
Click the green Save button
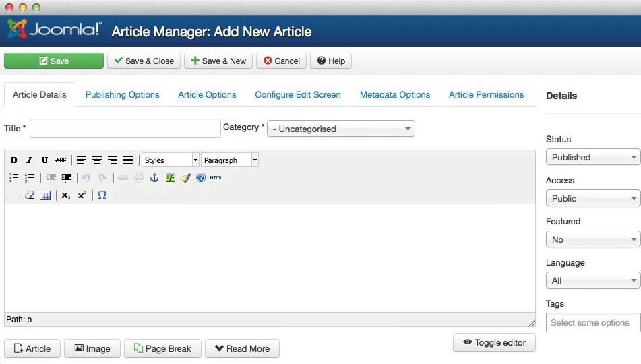pos(54,61)
